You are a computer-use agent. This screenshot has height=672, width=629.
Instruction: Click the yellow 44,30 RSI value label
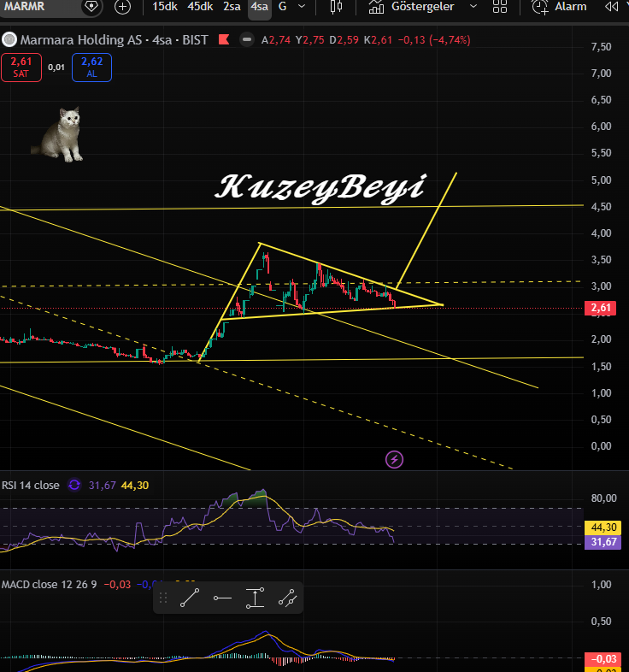[603, 528]
